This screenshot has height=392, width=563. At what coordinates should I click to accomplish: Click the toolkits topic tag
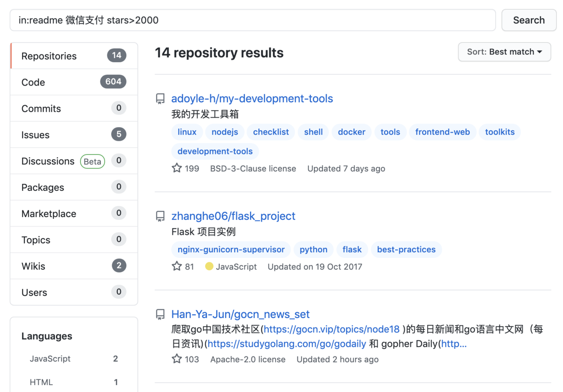pos(500,132)
